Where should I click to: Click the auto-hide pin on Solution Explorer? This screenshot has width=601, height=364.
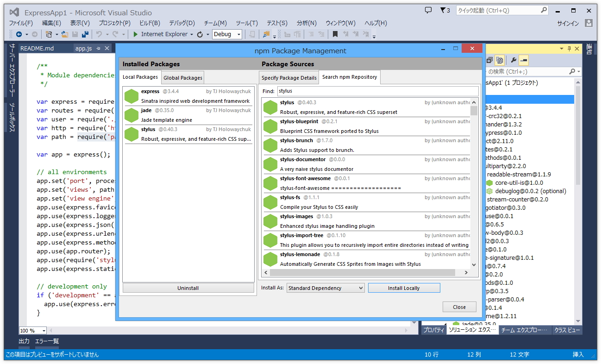click(569, 48)
